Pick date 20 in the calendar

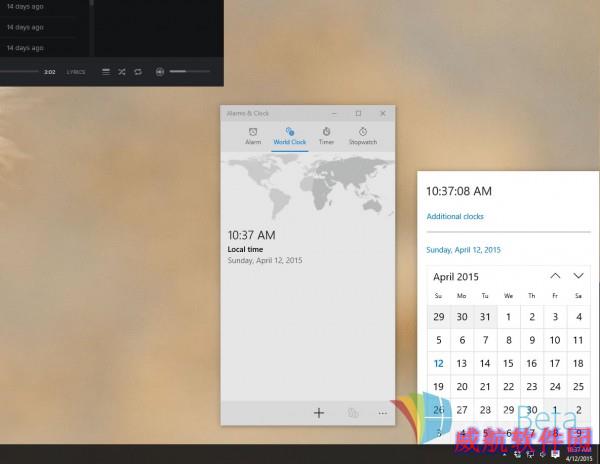pos(462,386)
